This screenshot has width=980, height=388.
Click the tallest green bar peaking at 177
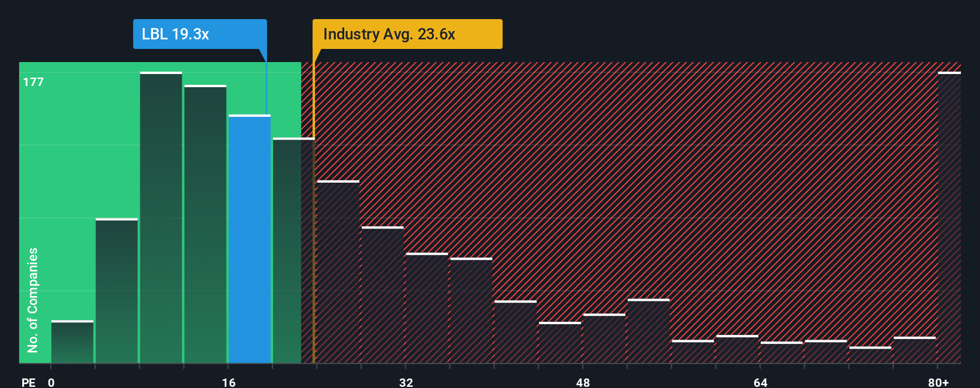tap(161, 217)
